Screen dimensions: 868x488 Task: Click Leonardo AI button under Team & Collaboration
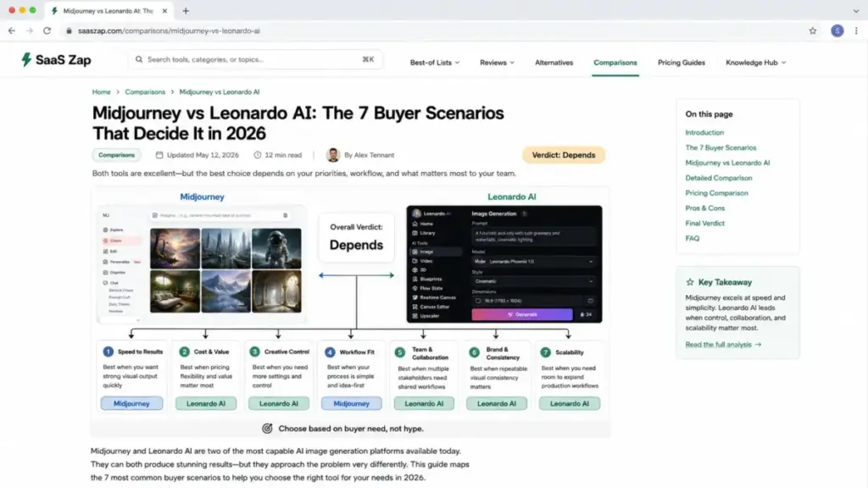tap(424, 403)
